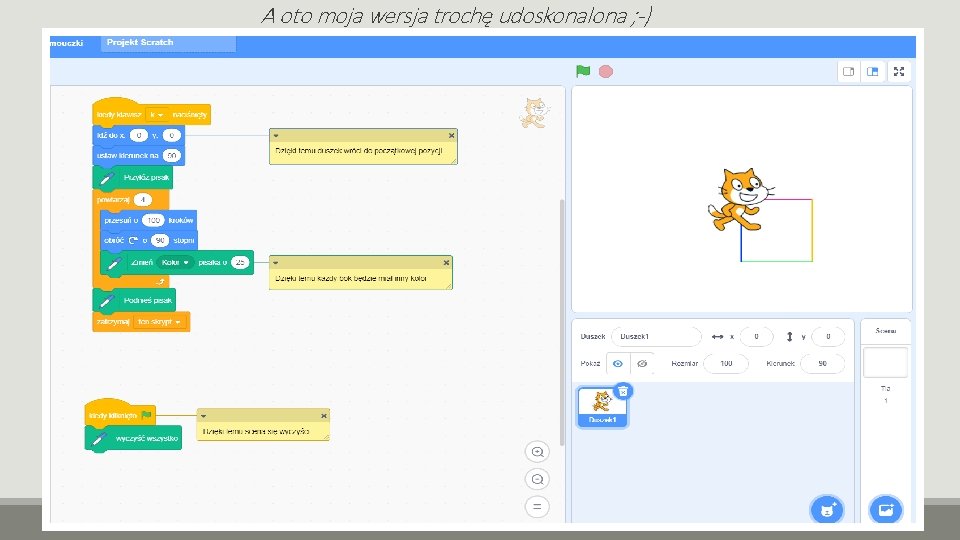Click the green flag icon in hat block
The height and width of the screenshot is (540, 960).
pyautogui.click(x=146, y=415)
